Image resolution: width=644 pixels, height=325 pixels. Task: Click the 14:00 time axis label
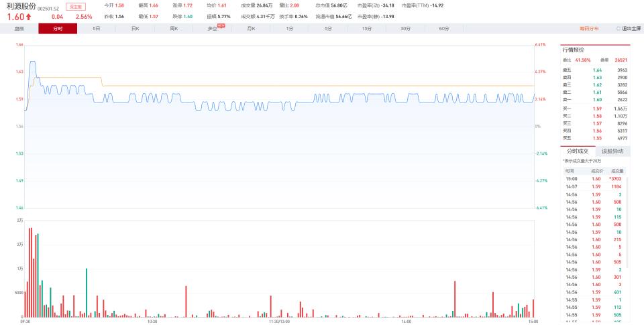point(407,322)
